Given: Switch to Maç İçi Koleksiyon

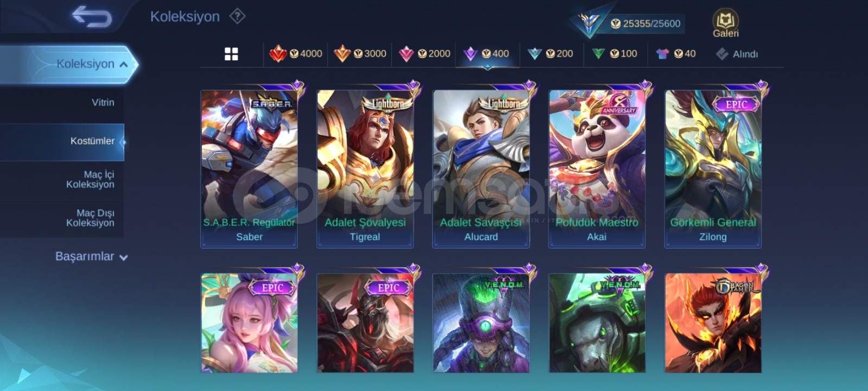Looking at the screenshot, I should (x=62, y=180).
